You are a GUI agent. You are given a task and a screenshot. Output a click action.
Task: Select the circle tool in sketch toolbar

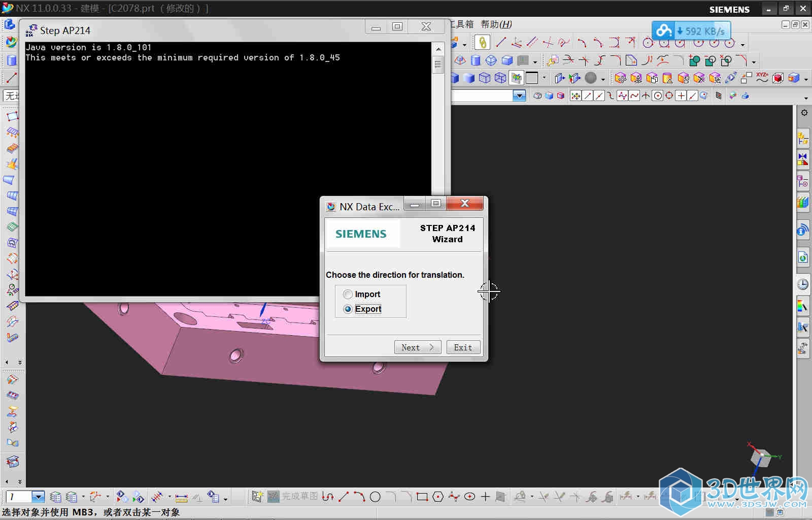click(375, 497)
